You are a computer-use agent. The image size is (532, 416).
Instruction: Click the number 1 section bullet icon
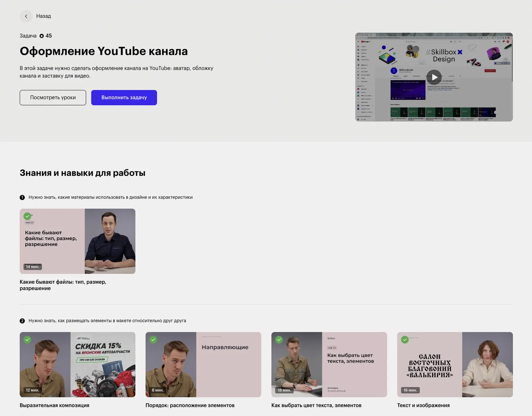point(22,197)
